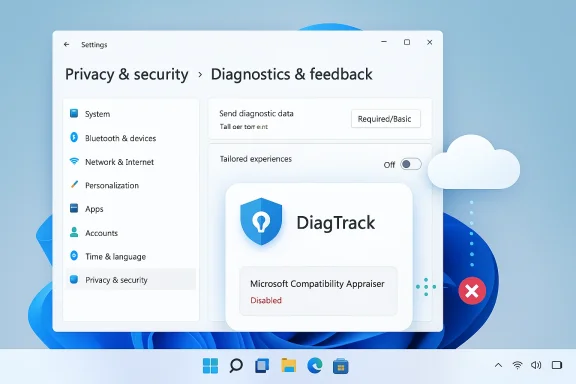Click the Accounts person icon
This screenshot has width=576, height=384.
click(74, 232)
